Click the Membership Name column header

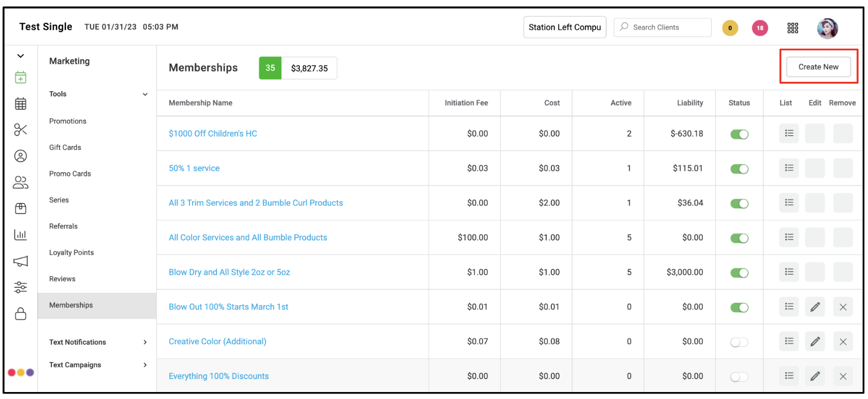click(201, 103)
